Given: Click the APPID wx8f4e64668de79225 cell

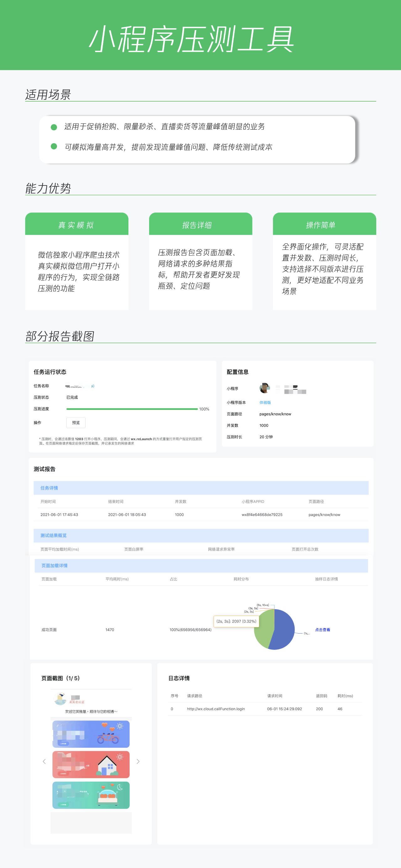Looking at the screenshot, I should tap(262, 514).
